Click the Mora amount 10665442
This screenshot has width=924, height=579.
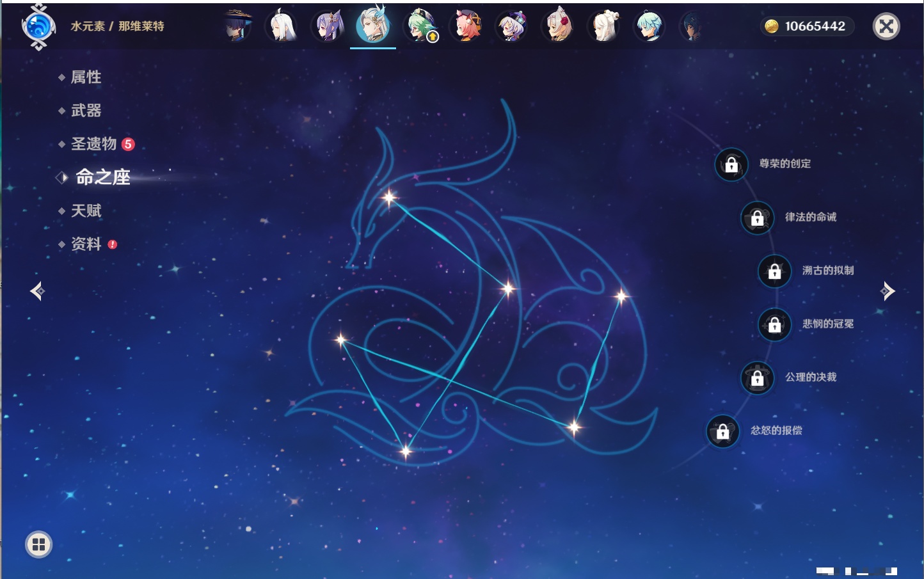coord(815,26)
